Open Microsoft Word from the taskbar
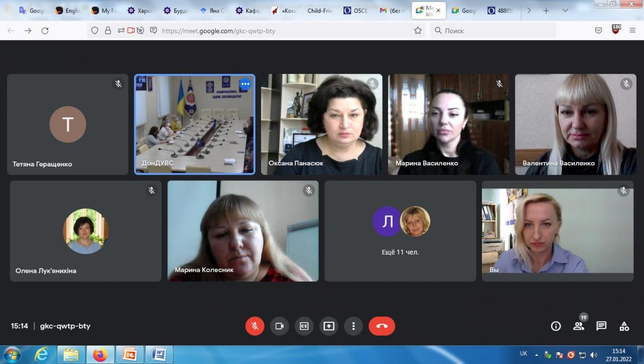644x364 pixels. click(x=159, y=354)
